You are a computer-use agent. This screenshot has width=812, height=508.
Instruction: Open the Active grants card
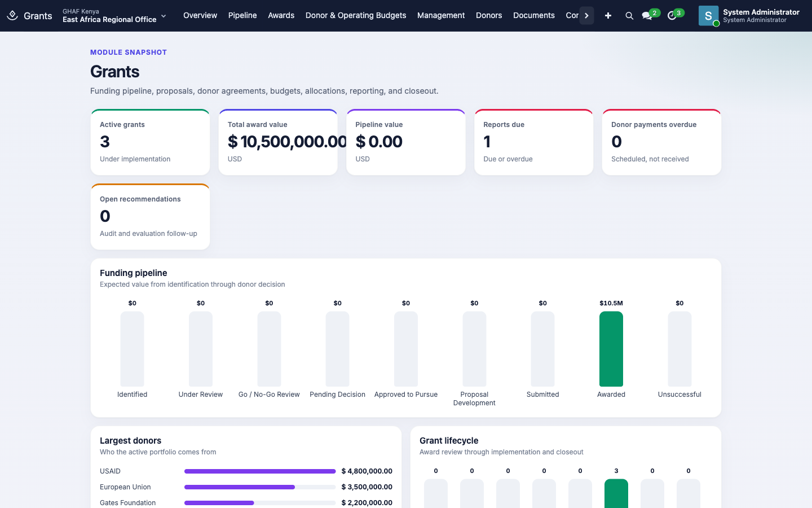(x=150, y=142)
